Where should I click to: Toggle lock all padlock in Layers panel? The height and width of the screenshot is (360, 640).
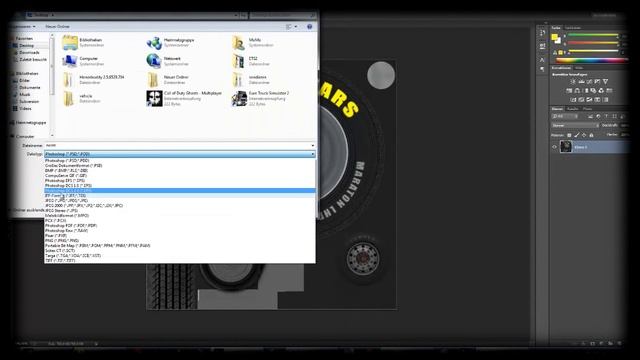point(591,135)
